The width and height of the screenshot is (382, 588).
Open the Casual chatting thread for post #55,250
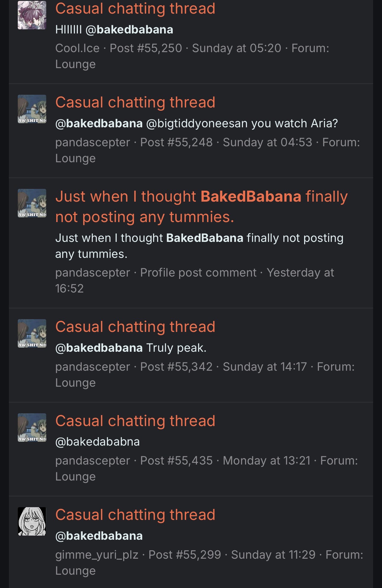(x=135, y=8)
